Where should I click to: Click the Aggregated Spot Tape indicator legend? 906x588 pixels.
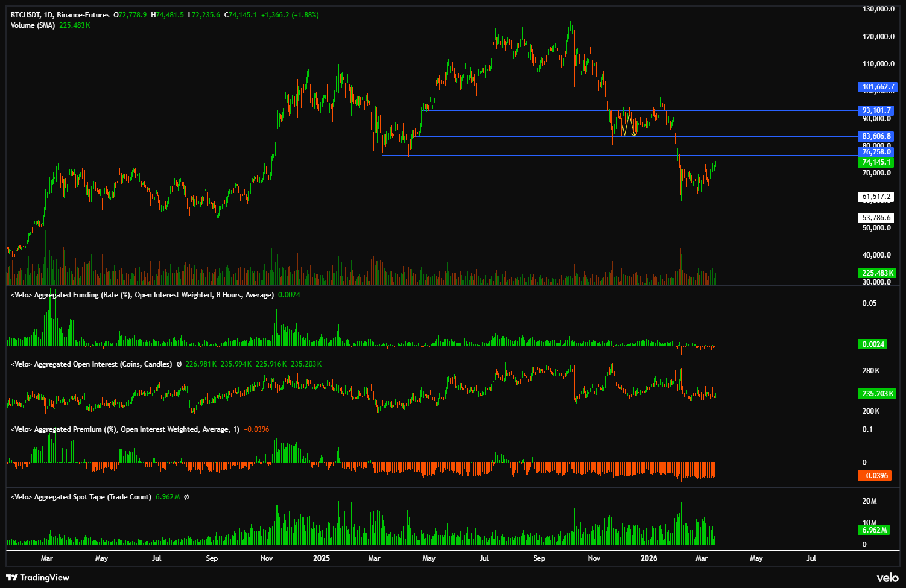(x=81, y=497)
